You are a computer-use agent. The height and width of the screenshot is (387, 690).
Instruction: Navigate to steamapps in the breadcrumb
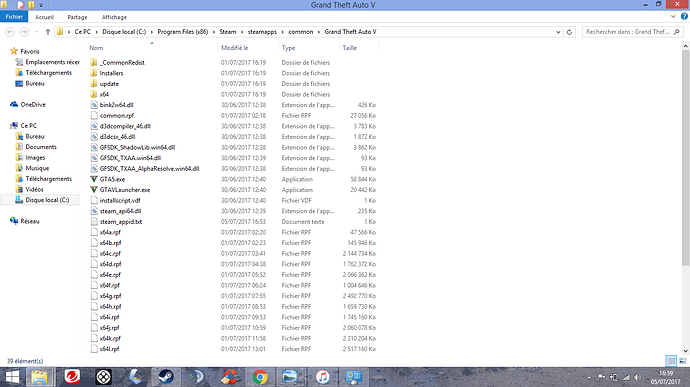tap(262, 32)
